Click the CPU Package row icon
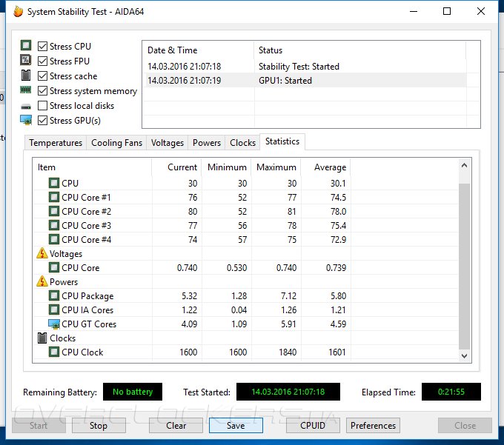Image resolution: width=504 pixels, height=445 pixels. pyautogui.click(x=54, y=295)
